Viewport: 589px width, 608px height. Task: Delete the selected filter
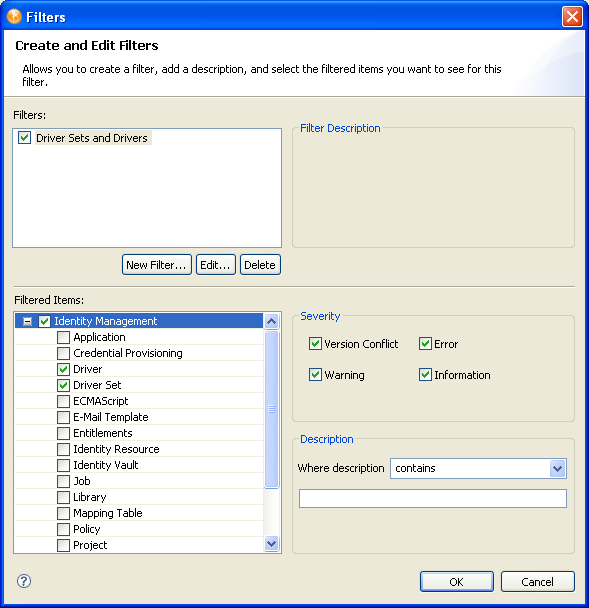coord(260,265)
